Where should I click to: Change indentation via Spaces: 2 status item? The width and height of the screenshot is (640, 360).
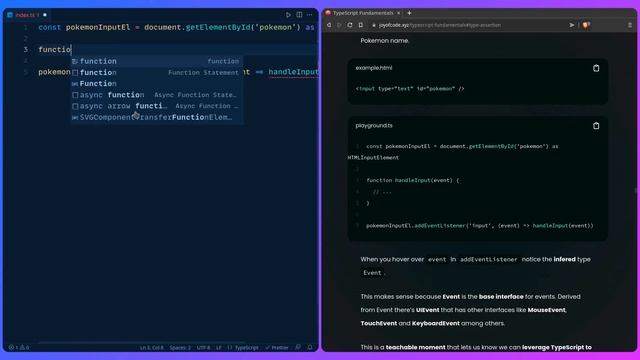point(180,348)
